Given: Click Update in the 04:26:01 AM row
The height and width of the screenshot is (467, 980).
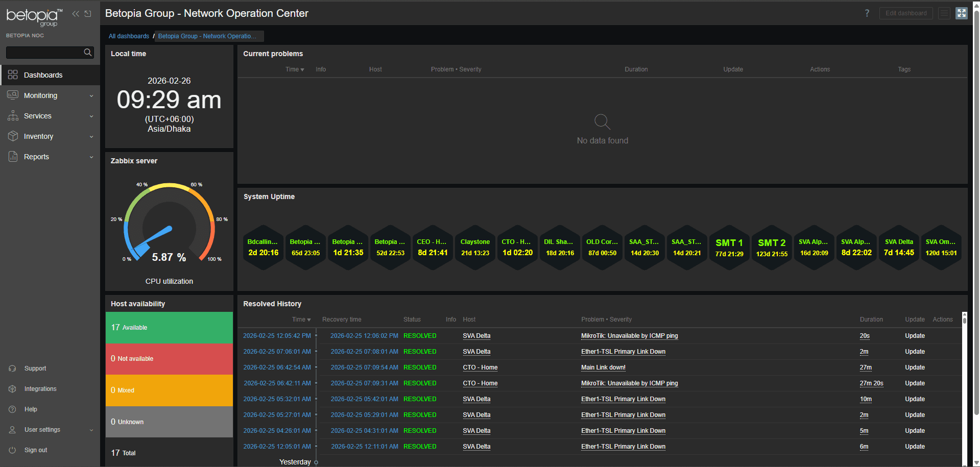Looking at the screenshot, I should pyautogui.click(x=915, y=431).
